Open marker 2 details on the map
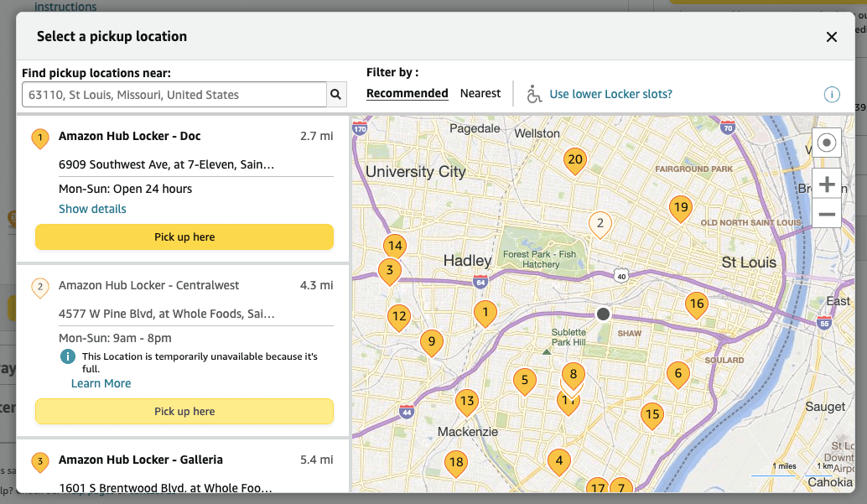The image size is (867, 504). (x=600, y=224)
